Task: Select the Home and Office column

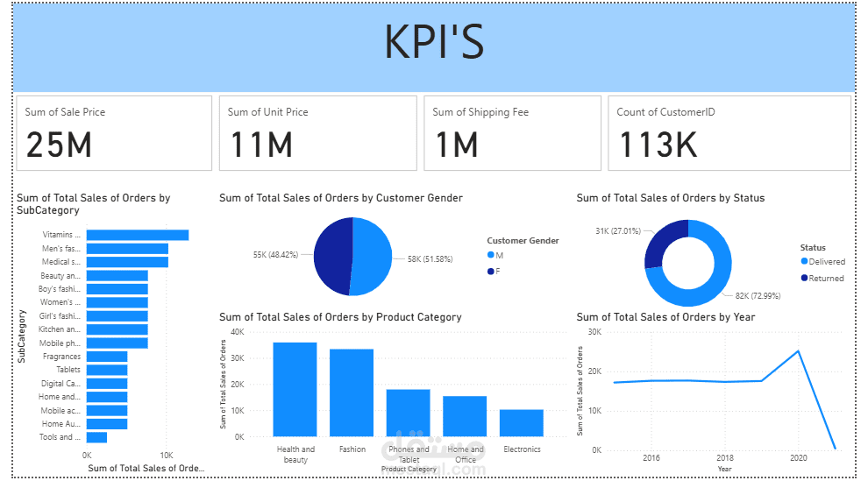Action: 465,417
